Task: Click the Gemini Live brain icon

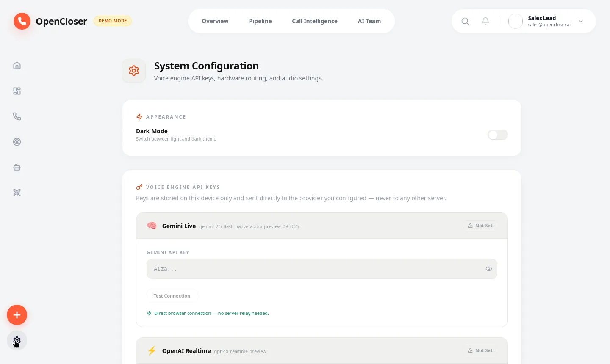Action: point(152,226)
